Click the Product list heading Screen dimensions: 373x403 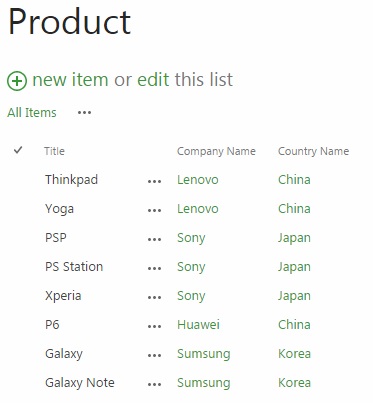(x=69, y=22)
